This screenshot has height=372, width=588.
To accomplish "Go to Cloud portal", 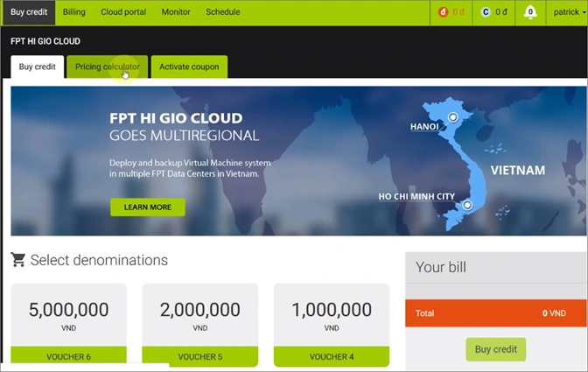I will pos(123,12).
